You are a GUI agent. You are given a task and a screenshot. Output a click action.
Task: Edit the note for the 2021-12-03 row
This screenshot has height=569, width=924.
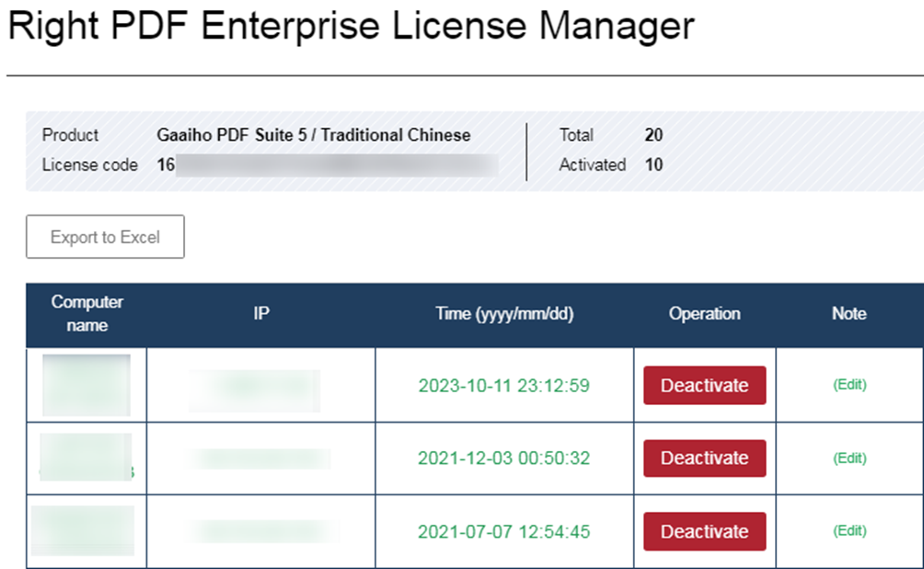click(x=849, y=459)
